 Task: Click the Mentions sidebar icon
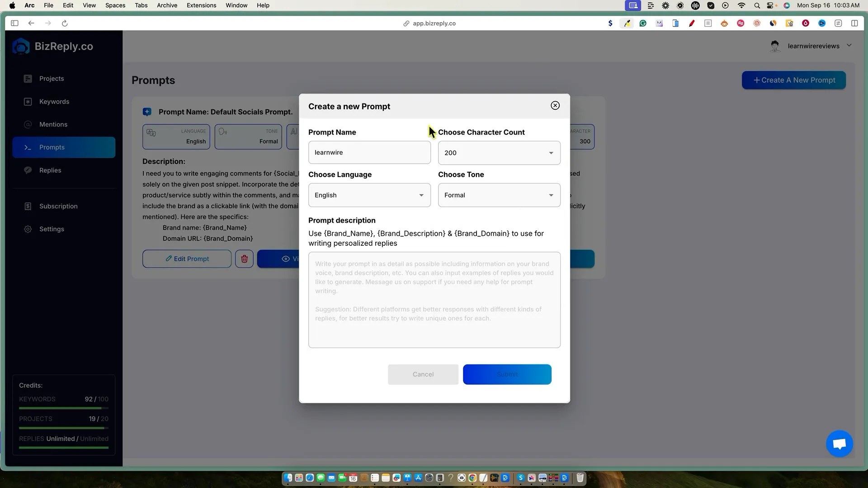coord(28,125)
